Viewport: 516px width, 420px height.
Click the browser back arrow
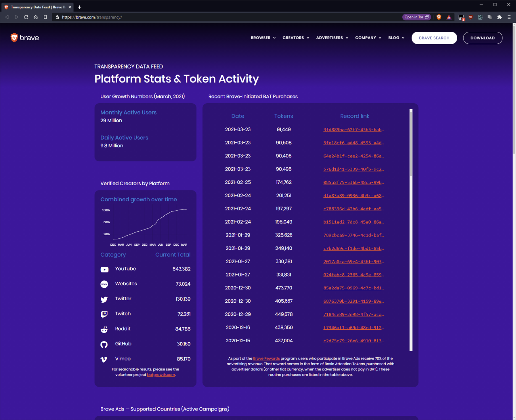coord(7,17)
